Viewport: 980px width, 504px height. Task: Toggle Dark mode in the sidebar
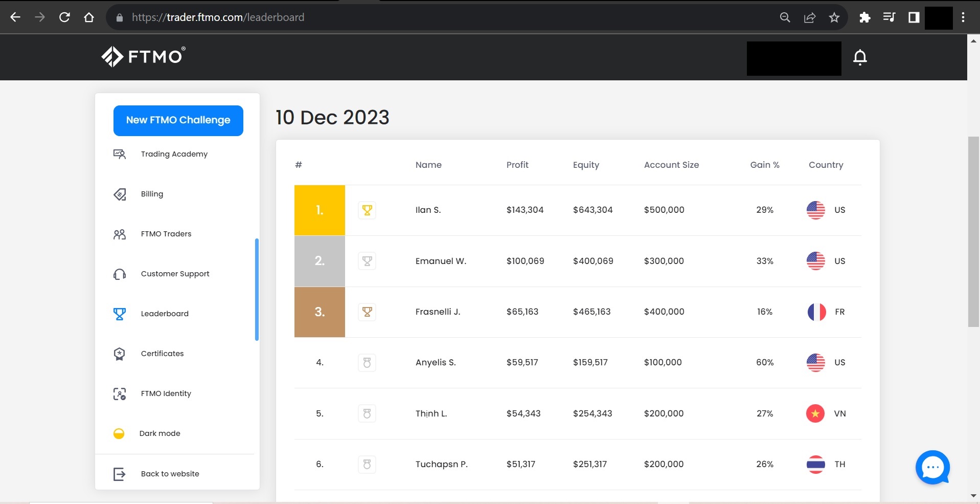click(x=159, y=433)
